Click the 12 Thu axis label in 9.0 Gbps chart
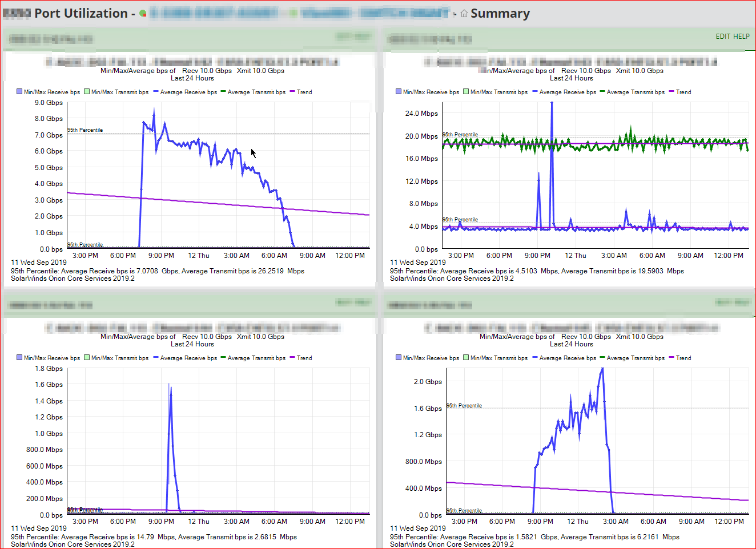The width and height of the screenshot is (756, 549). coord(199,256)
